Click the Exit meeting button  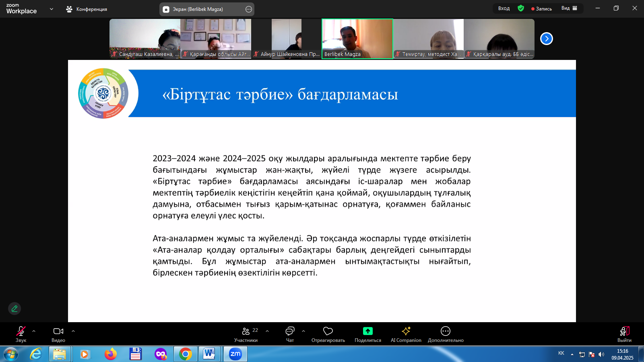tap(624, 334)
